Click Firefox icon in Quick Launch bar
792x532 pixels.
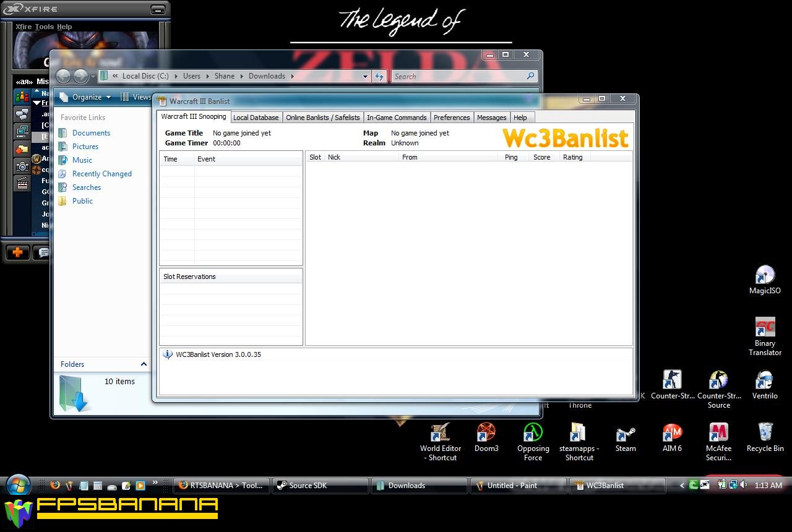[x=55, y=486]
